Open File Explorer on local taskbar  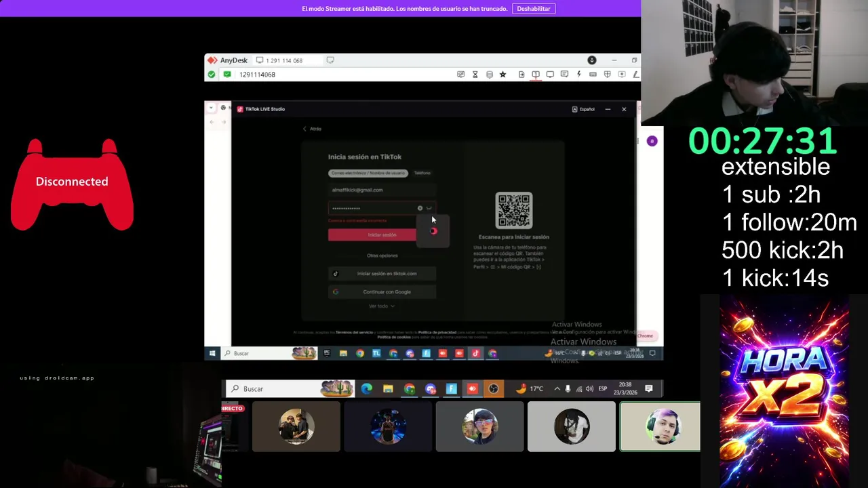coord(388,389)
